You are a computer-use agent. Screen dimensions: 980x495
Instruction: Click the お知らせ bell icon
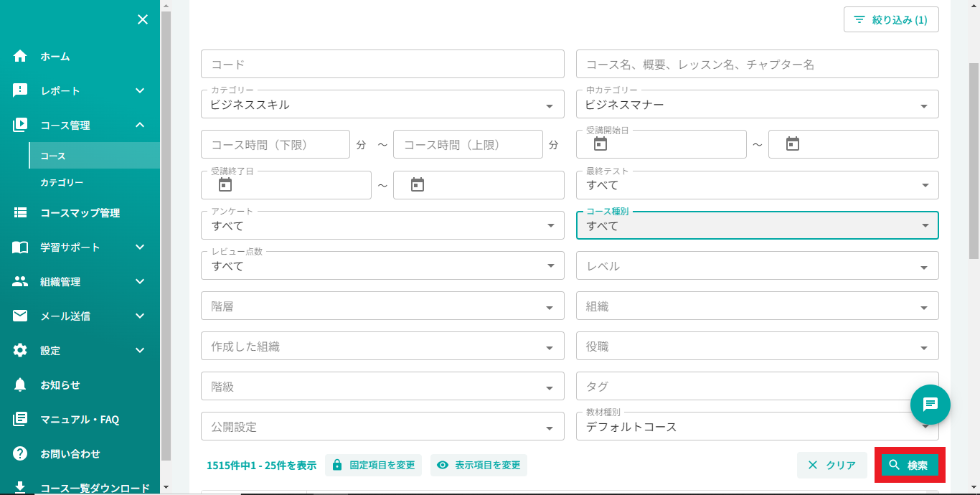pyautogui.click(x=20, y=385)
